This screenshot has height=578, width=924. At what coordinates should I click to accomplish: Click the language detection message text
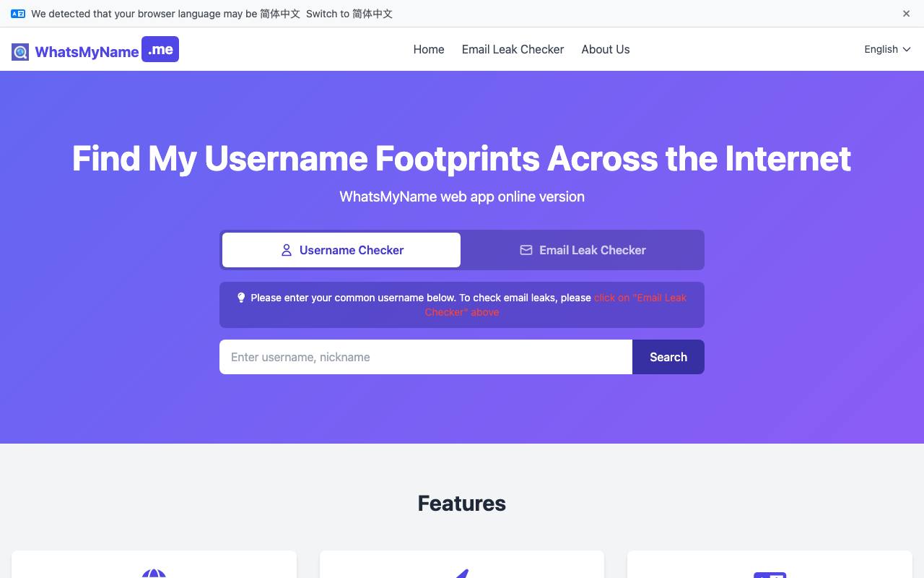coord(165,14)
